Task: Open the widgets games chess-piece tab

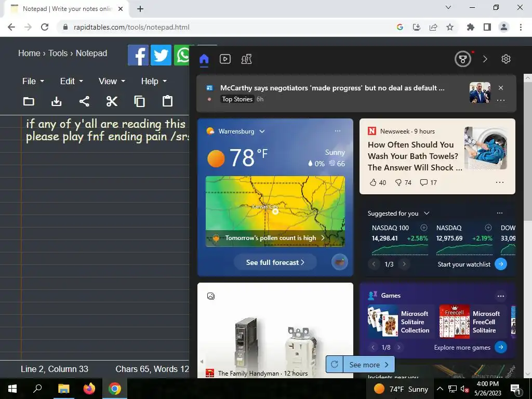Action: click(246, 59)
